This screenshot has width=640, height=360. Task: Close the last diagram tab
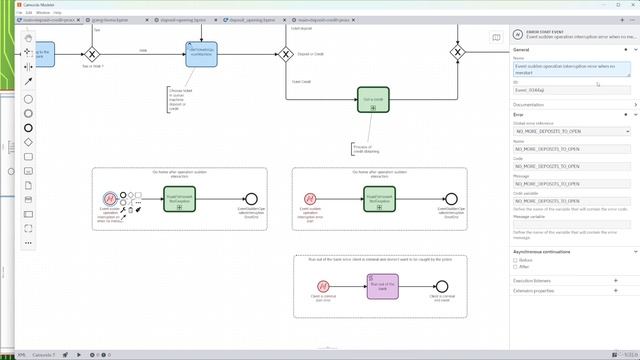click(353, 20)
